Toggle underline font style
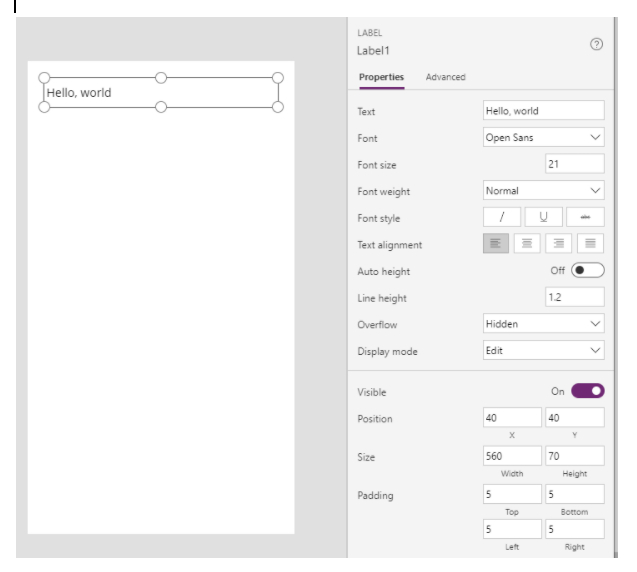 click(544, 217)
